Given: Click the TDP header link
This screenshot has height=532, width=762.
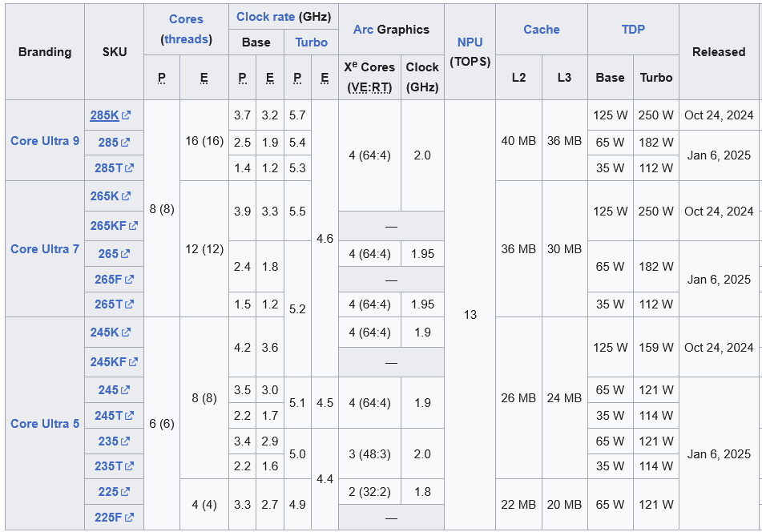Looking at the screenshot, I should (x=633, y=30).
